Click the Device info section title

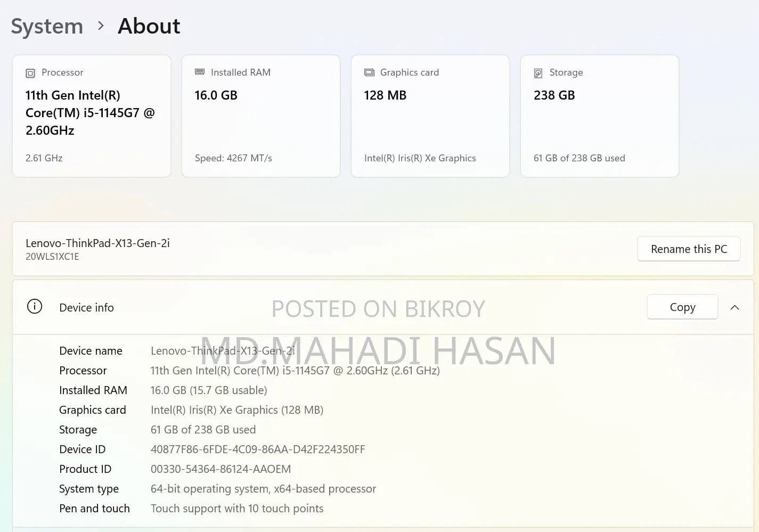pyautogui.click(x=86, y=308)
